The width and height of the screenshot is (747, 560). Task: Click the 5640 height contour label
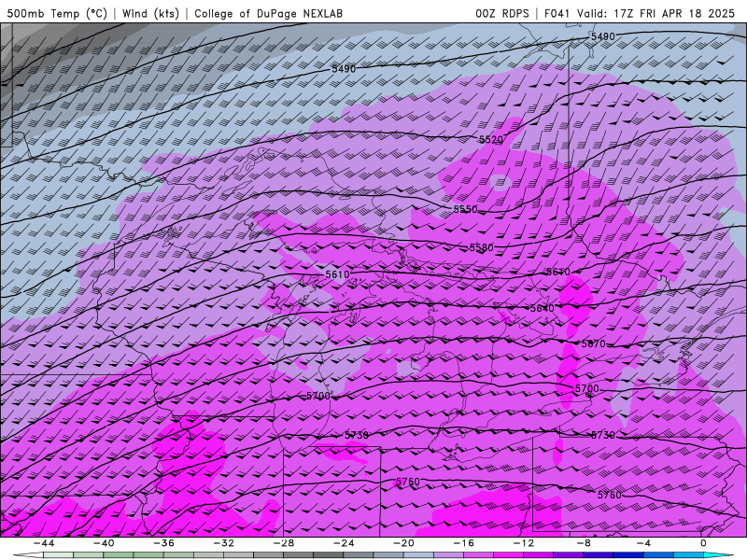click(543, 309)
